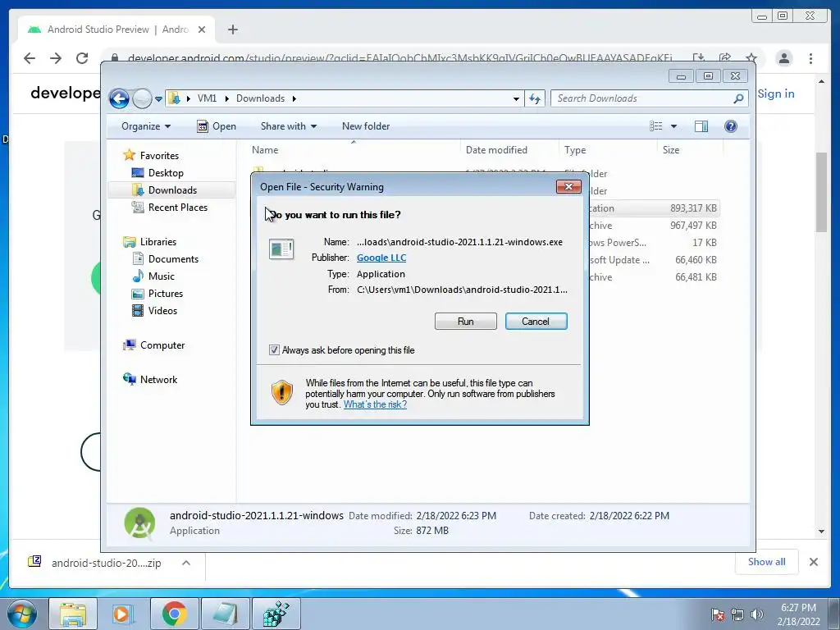Click the Explorer Back arrow button
The image size is (840, 630).
click(119, 98)
